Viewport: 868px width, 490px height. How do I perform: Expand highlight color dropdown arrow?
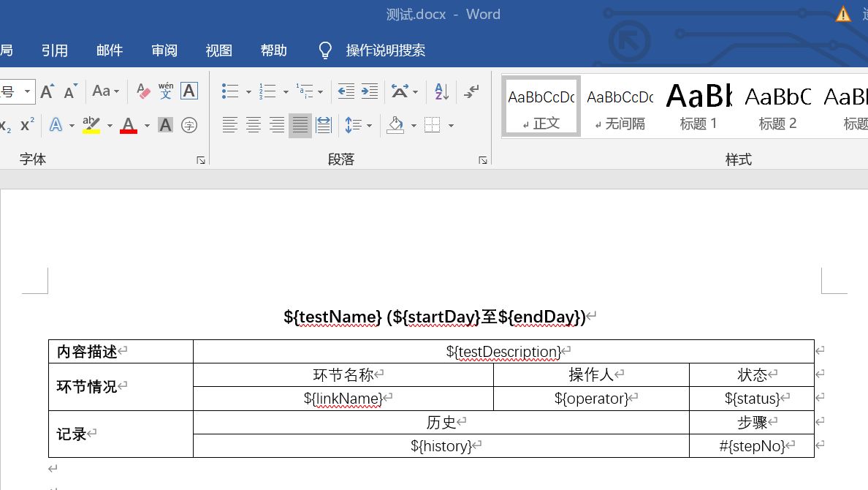click(x=110, y=126)
